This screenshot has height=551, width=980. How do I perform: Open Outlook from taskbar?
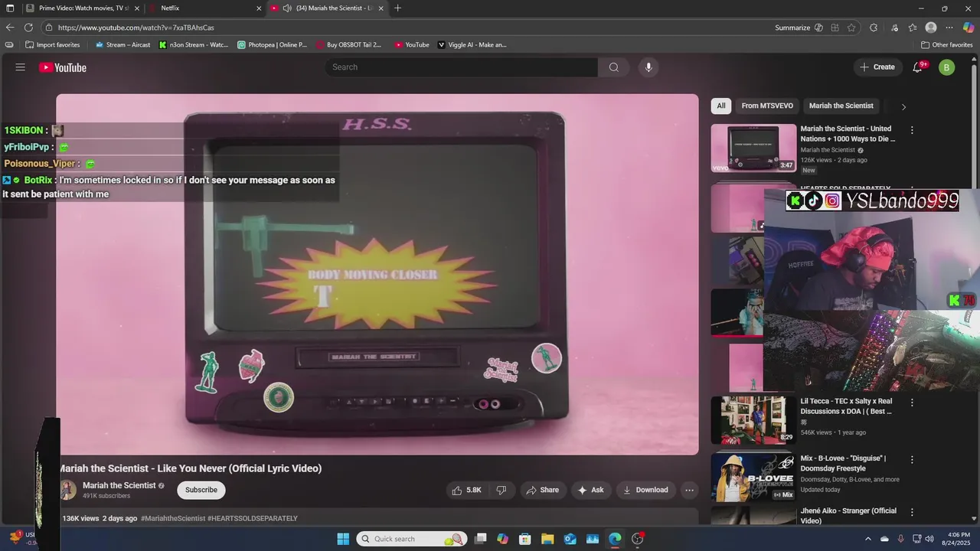(x=570, y=539)
